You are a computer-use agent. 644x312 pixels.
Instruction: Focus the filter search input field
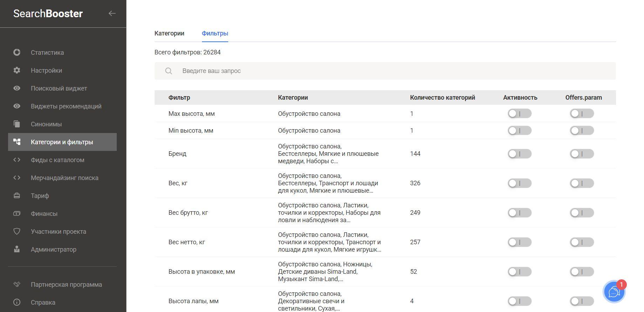point(385,71)
